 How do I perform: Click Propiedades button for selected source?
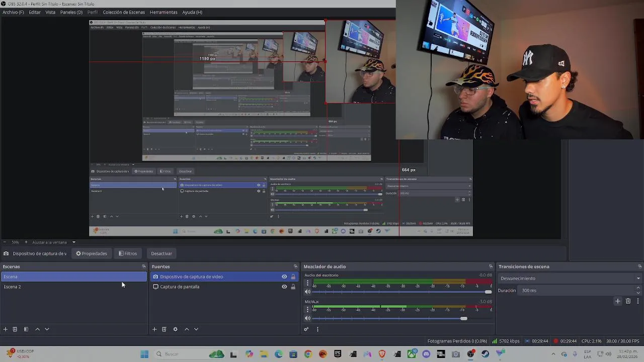coord(92,253)
